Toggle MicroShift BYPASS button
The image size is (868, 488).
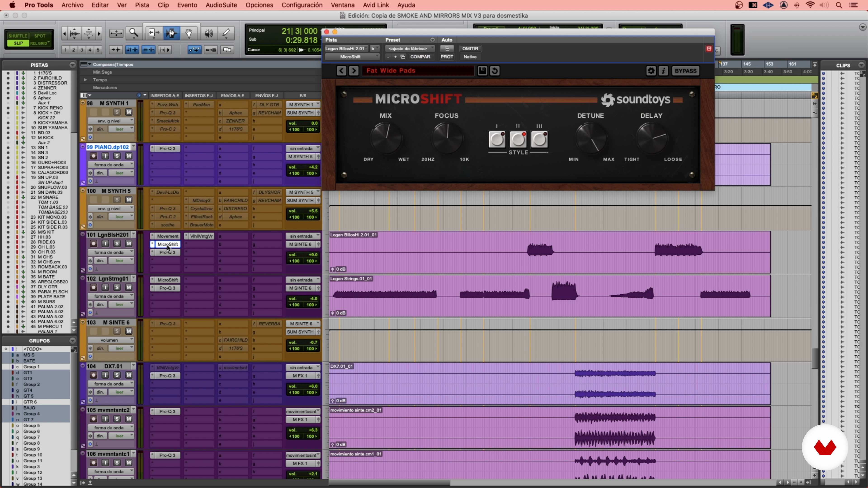685,71
